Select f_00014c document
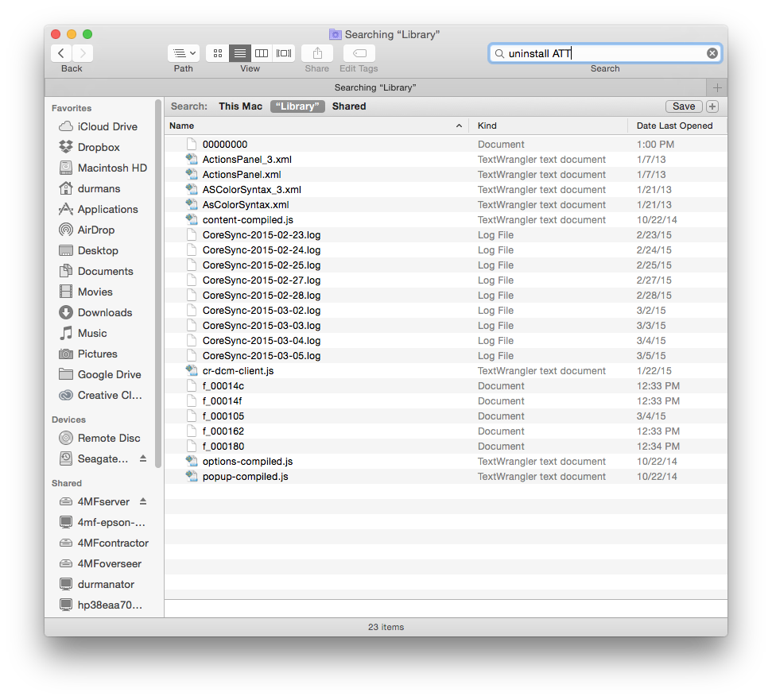 445,385
